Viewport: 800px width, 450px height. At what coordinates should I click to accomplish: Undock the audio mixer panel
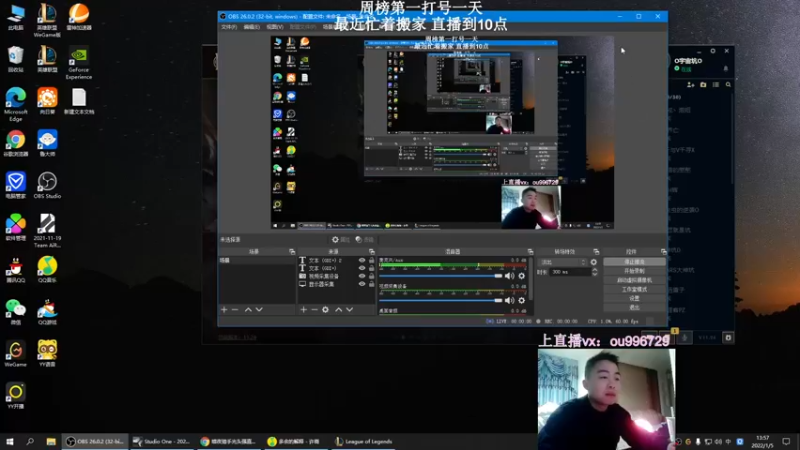pyautogui.click(x=530, y=252)
